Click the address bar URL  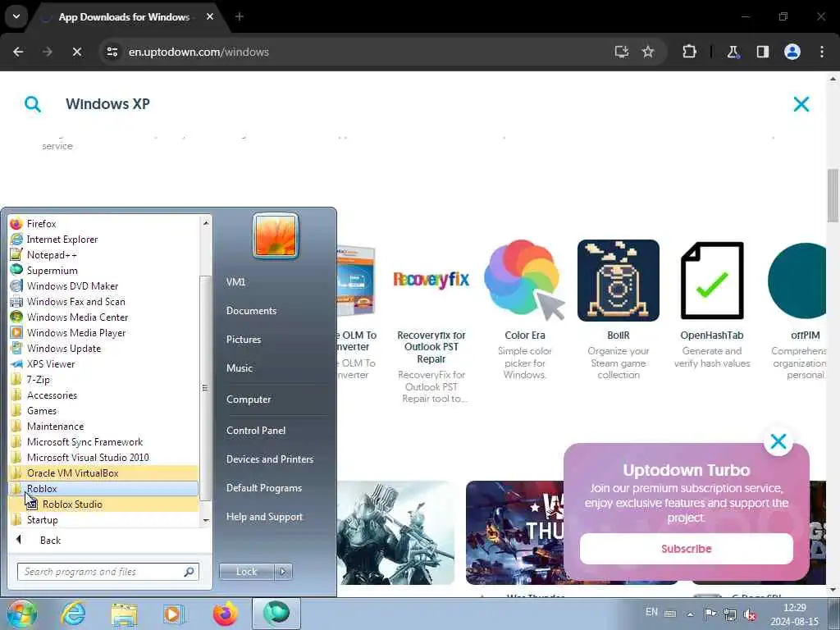click(x=199, y=52)
